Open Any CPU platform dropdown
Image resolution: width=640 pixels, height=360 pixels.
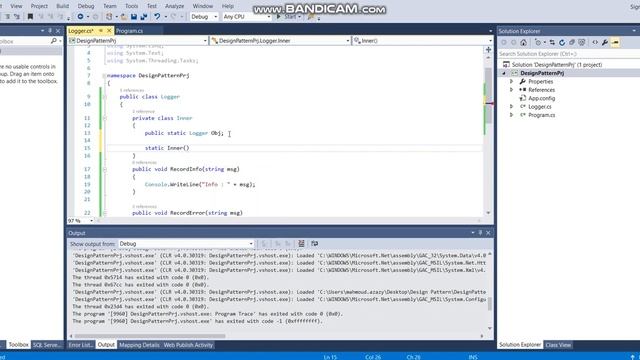pyautogui.click(x=247, y=17)
